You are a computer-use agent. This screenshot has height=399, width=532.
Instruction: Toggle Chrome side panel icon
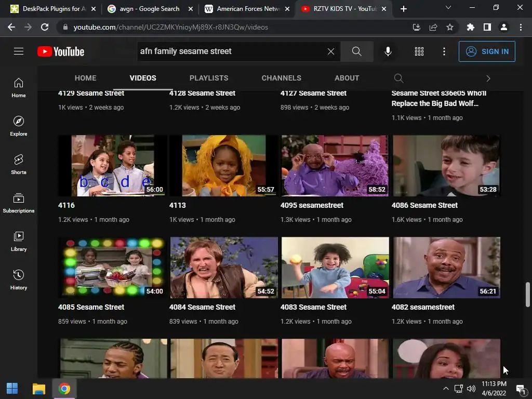(x=487, y=27)
